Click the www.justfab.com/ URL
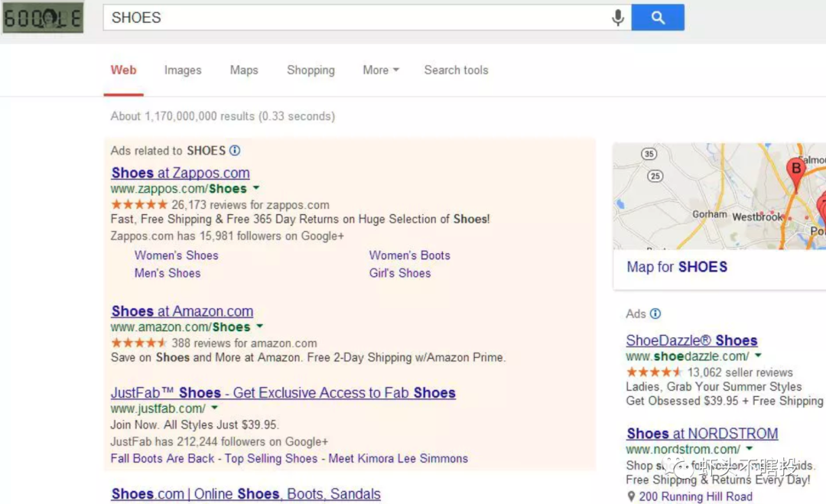The image size is (826, 504). point(158,408)
